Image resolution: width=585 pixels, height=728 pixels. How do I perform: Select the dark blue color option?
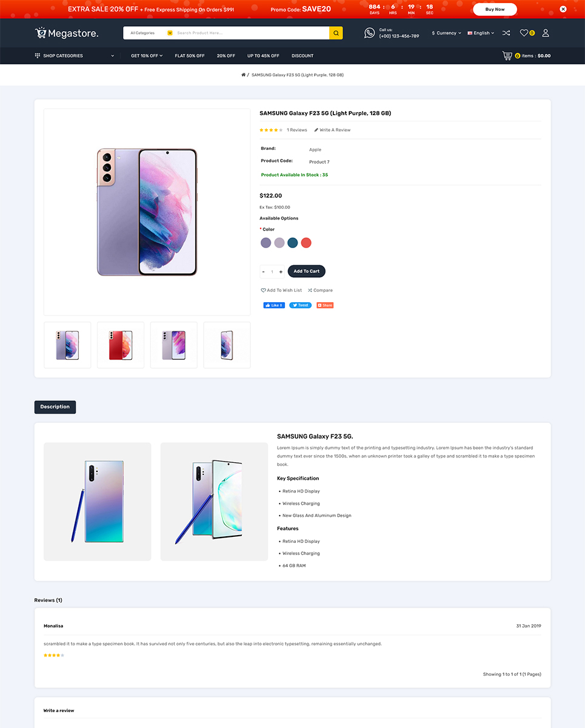pyautogui.click(x=293, y=243)
